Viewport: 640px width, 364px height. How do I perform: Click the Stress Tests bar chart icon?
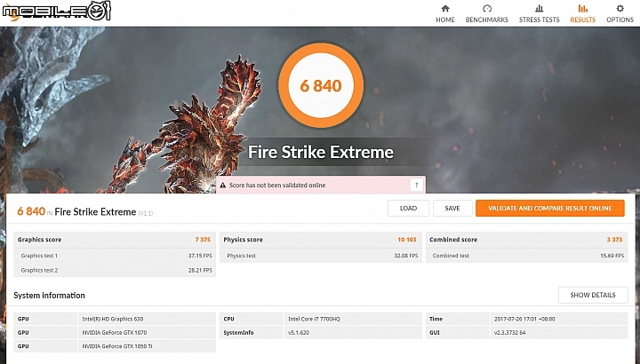coord(540,9)
